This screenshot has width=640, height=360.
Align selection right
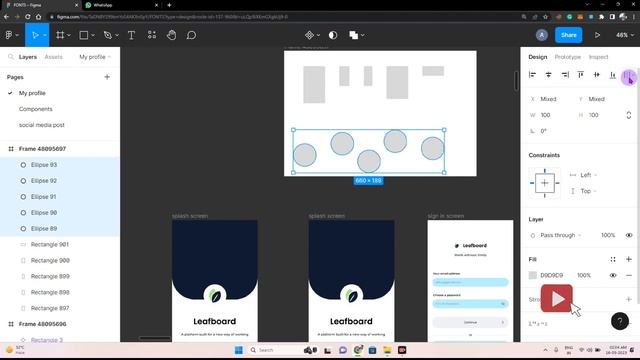click(565, 75)
